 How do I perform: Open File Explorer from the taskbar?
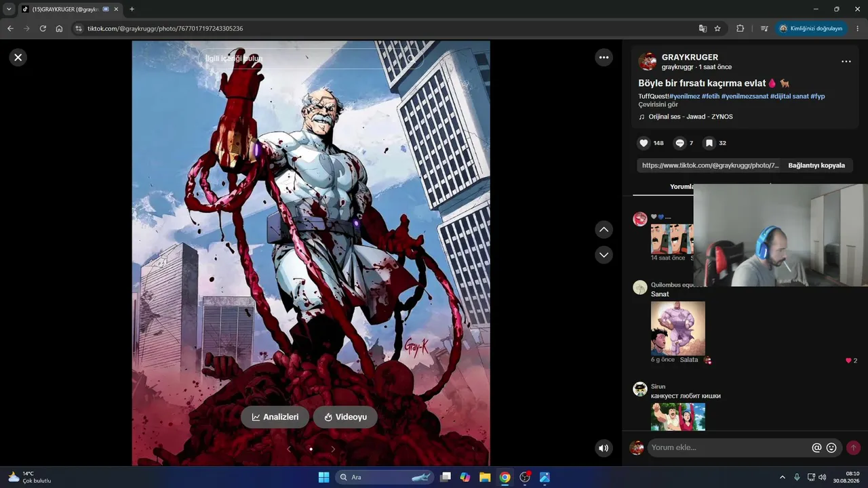pos(485,477)
